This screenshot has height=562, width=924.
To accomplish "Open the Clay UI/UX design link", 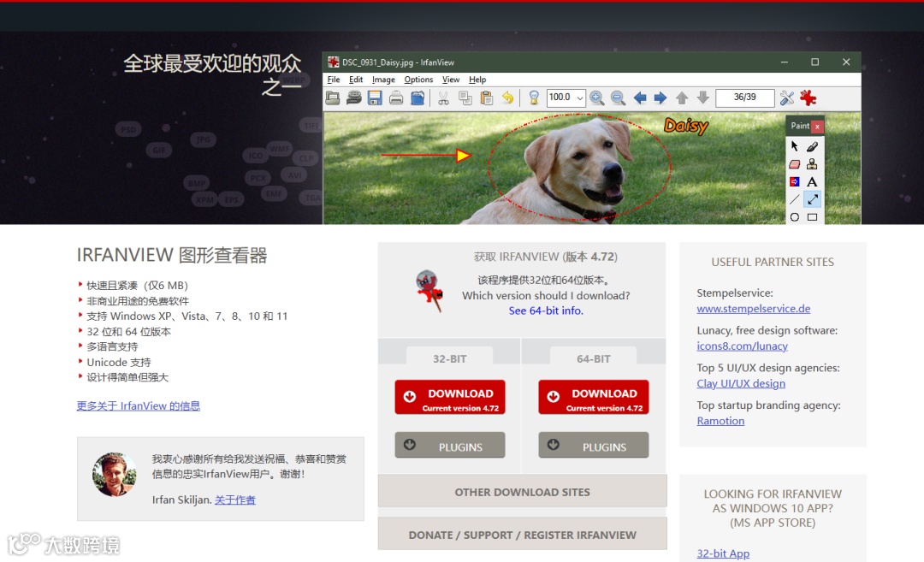I will click(x=741, y=383).
